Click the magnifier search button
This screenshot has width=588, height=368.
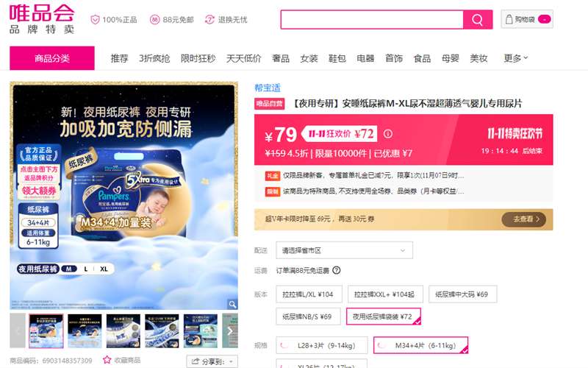(478, 20)
